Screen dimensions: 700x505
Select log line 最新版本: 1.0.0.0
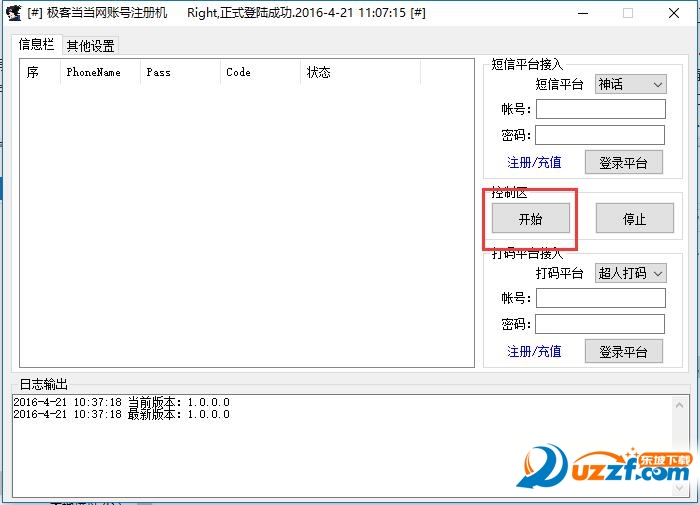(121, 414)
